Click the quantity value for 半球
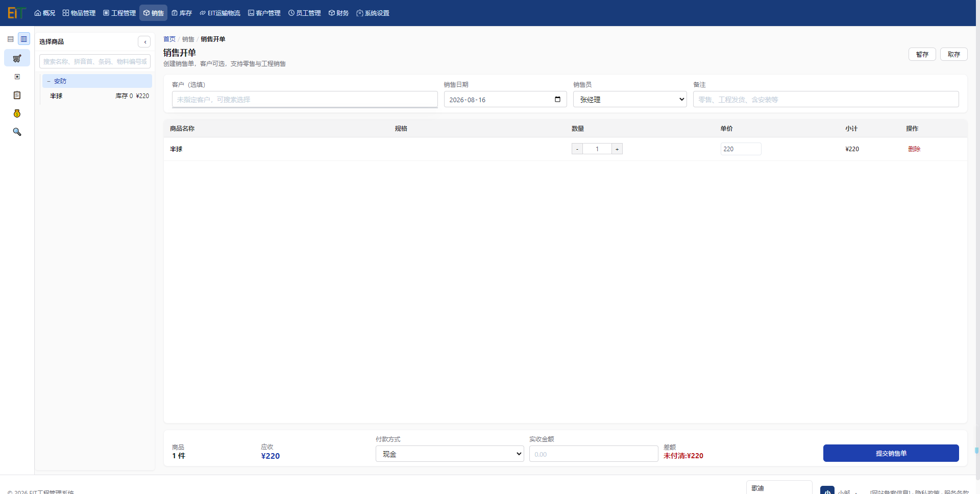The image size is (980, 494). click(x=597, y=149)
